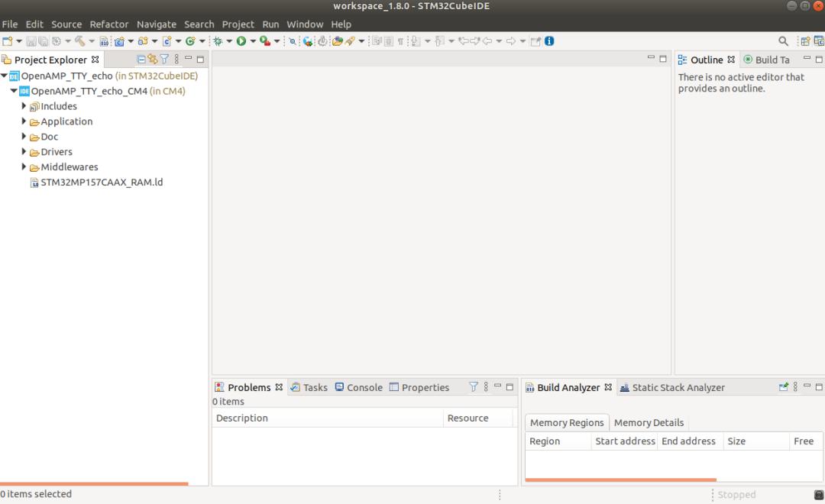The width and height of the screenshot is (825, 504).
Task: Click the Build hammer icon
Action: (x=80, y=41)
